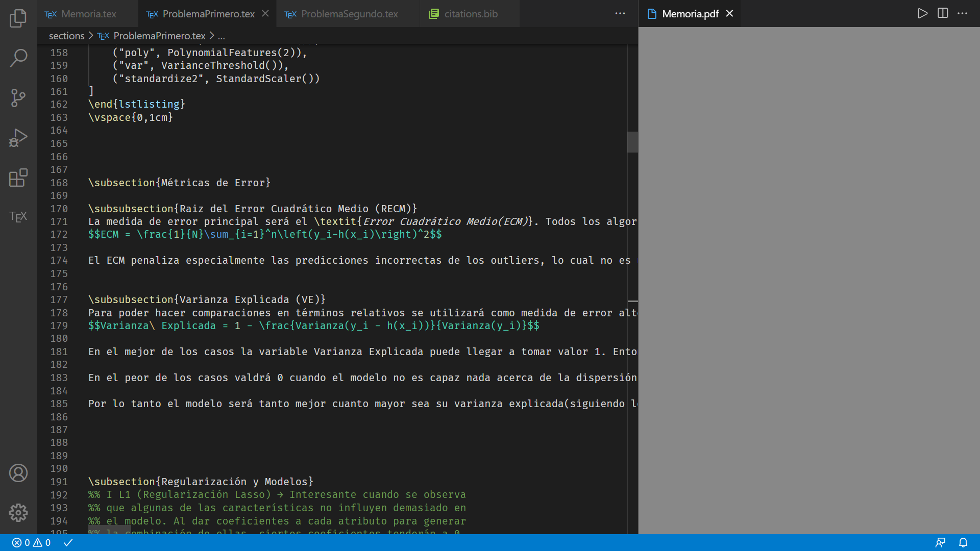Image resolution: width=980 pixels, height=551 pixels.
Task: Open the Source Control view
Action: pyautogui.click(x=19, y=97)
